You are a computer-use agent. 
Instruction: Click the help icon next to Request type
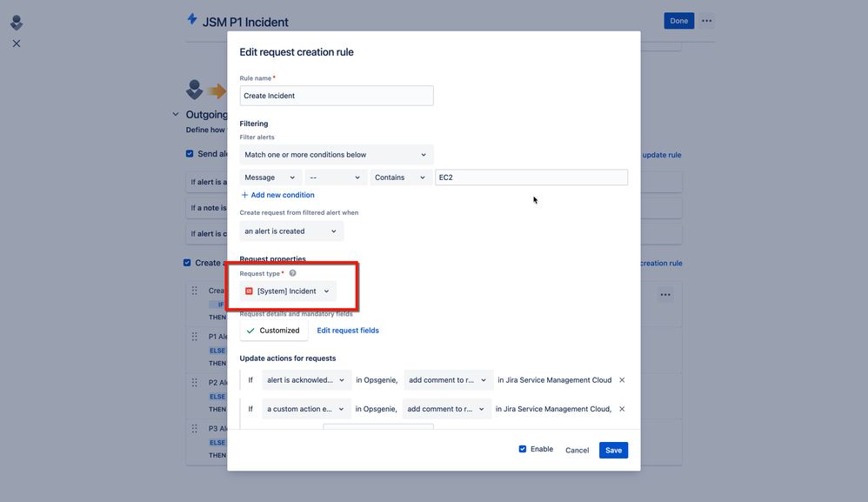[x=293, y=273]
